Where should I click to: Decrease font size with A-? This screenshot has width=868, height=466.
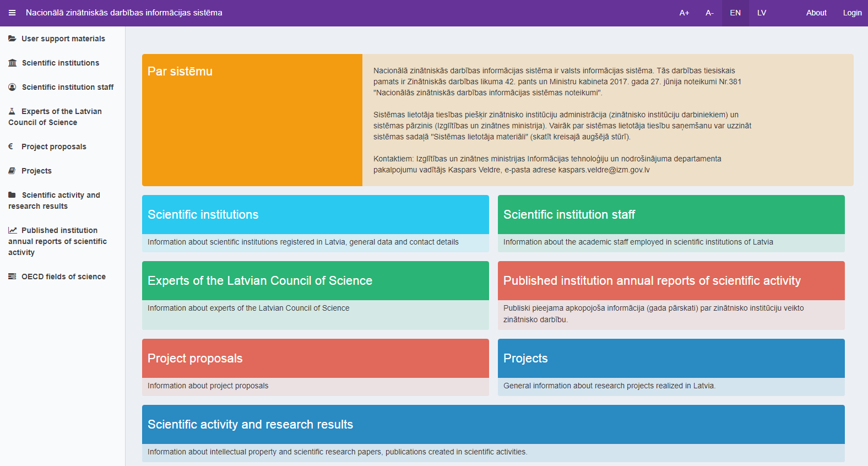709,13
